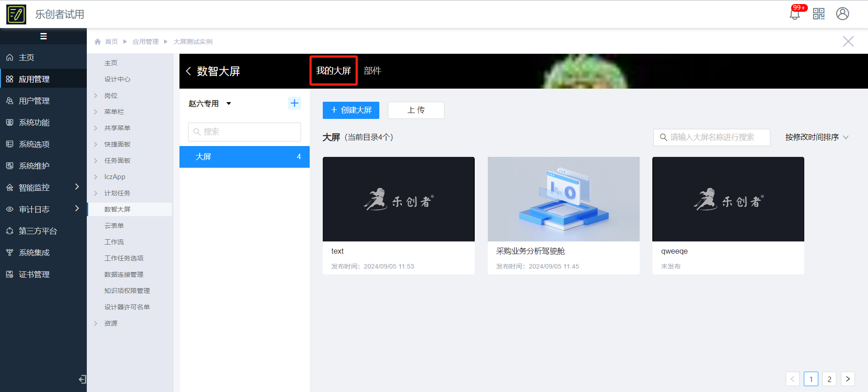Open the notification bell icon

coord(794,14)
